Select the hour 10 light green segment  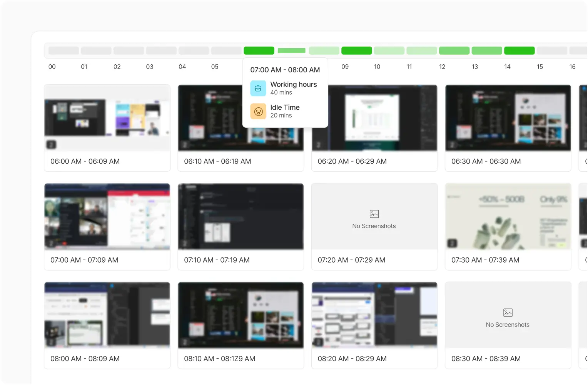[x=389, y=50]
